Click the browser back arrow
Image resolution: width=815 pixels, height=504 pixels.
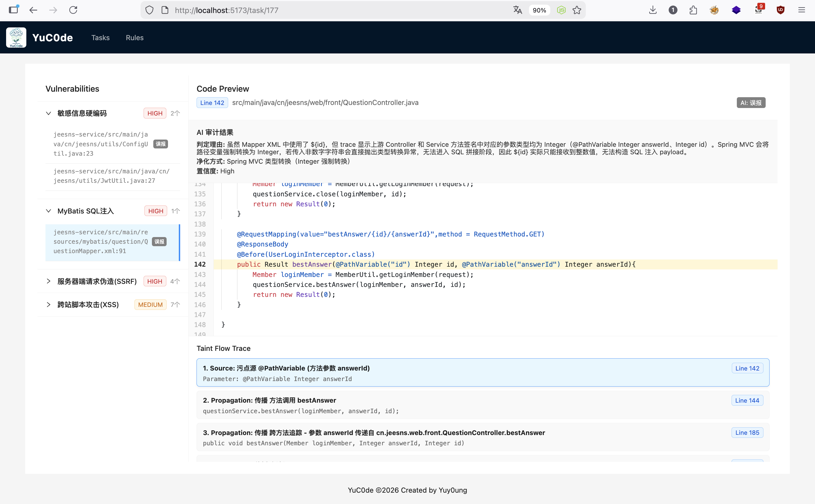tap(33, 10)
